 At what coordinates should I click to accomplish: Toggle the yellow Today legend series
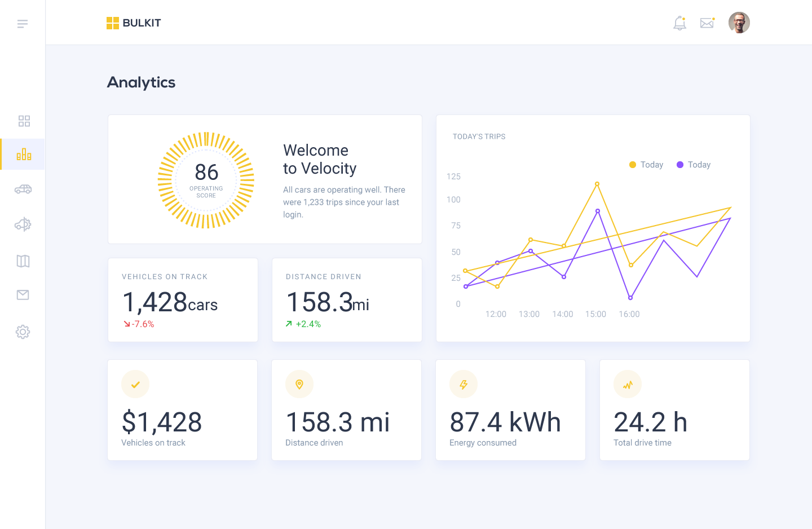[646, 165]
